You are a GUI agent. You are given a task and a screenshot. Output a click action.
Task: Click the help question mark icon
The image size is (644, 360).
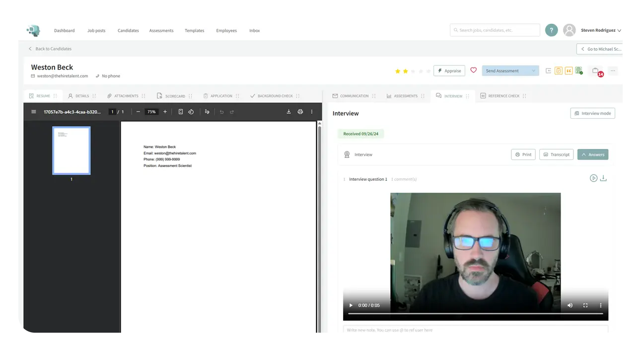pos(551,30)
